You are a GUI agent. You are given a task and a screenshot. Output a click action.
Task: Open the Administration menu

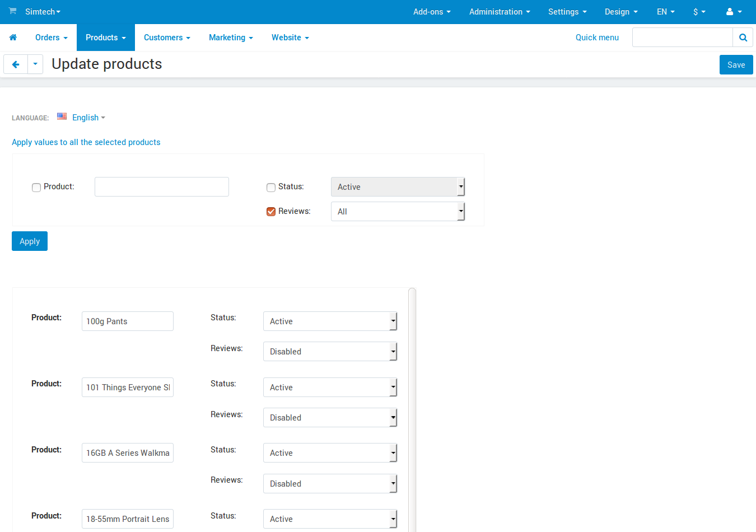click(x=500, y=12)
